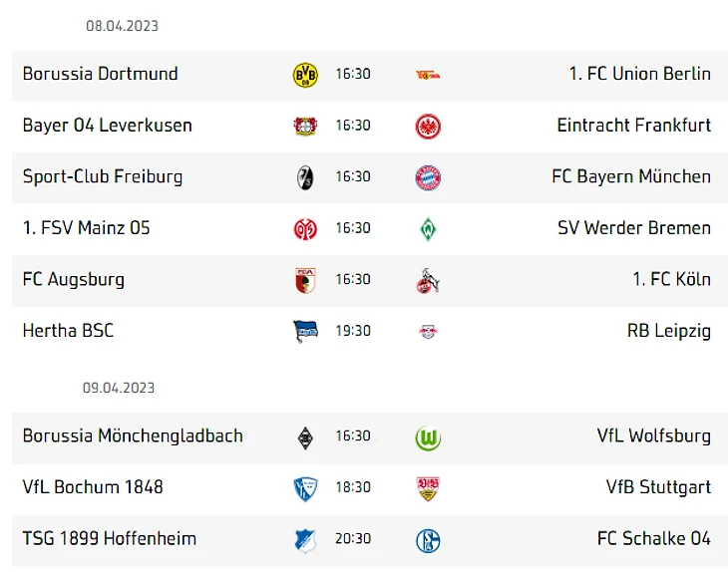
Task: Open Borussia Mönchengladbach team page
Action: (x=133, y=435)
